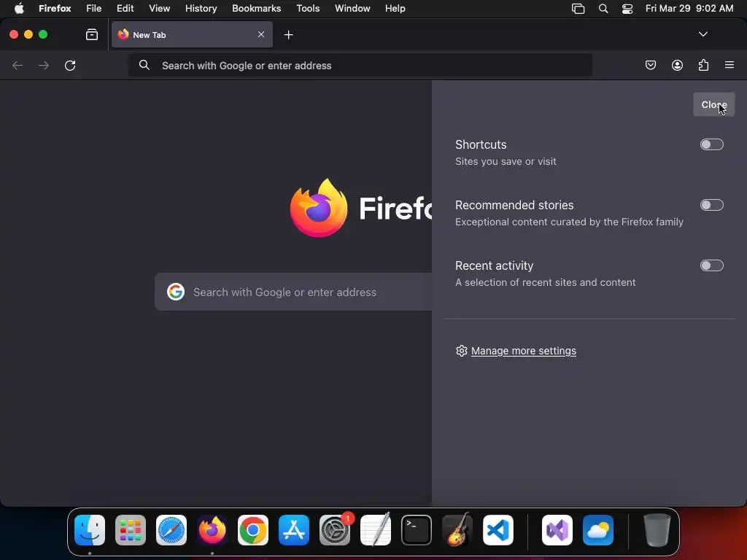
Task: Open the File menu
Action: pyautogui.click(x=94, y=9)
